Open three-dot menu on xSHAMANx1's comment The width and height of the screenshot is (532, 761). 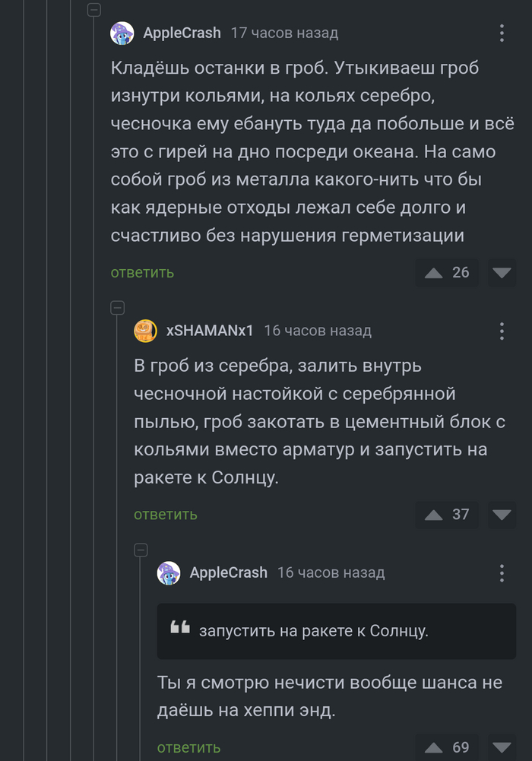pos(502,331)
